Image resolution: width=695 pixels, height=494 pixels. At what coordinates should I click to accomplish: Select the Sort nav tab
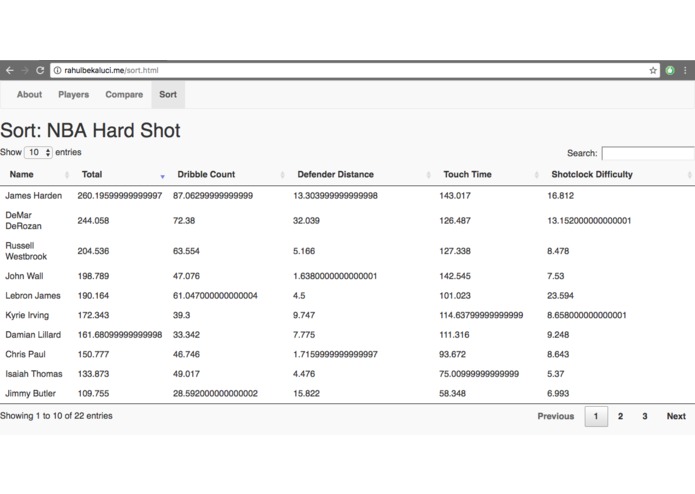[168, 94]
